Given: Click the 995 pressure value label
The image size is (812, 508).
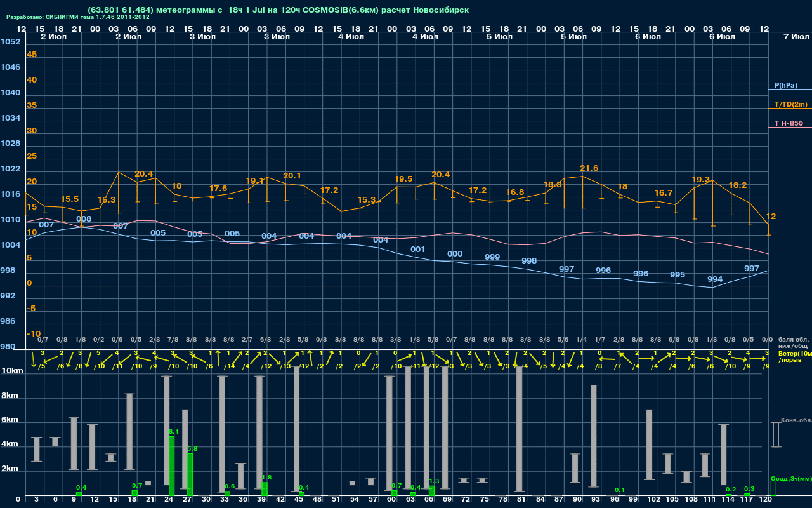Looking at the screenshot, I should [678, 275].
